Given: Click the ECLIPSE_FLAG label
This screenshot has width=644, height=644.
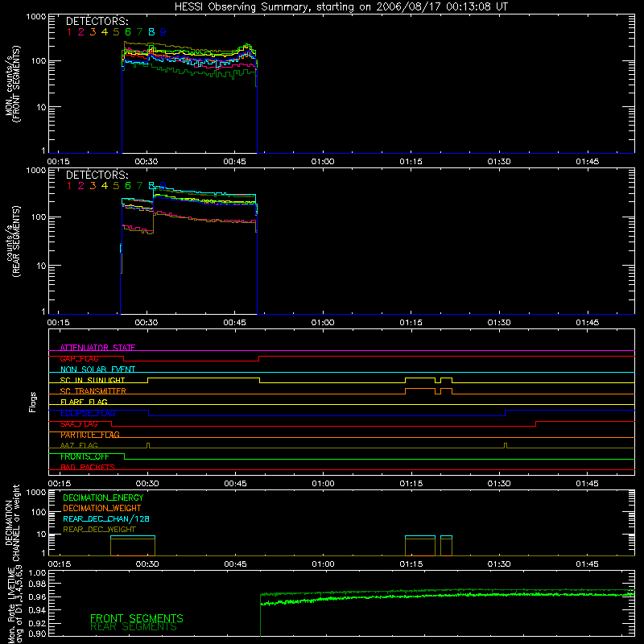Looking at the screenshot, I should 88,413.
